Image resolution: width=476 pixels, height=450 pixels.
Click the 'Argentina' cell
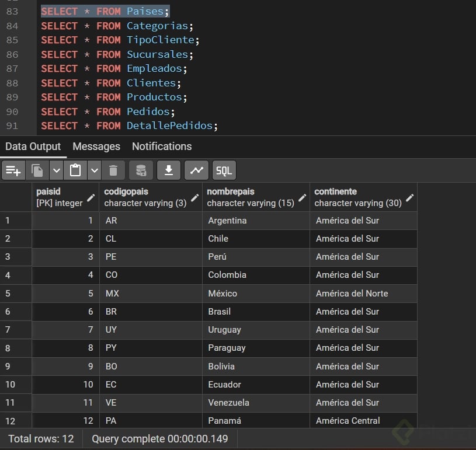pos(256,221)
